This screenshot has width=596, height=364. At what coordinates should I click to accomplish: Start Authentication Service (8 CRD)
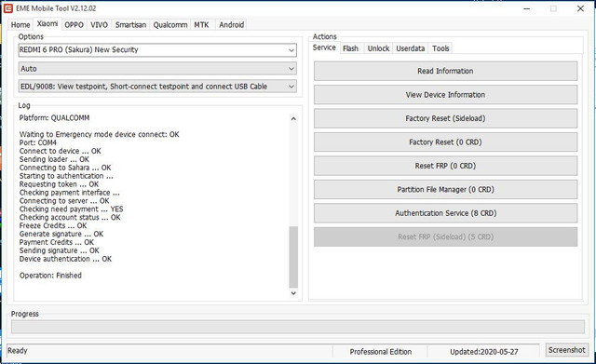pos(445,213)
